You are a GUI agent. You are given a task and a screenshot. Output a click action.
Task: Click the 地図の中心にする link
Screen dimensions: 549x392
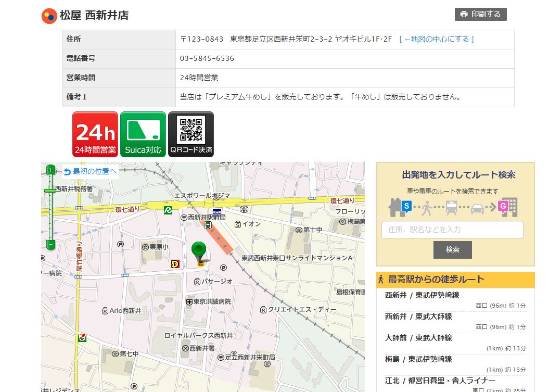(436, 39)
